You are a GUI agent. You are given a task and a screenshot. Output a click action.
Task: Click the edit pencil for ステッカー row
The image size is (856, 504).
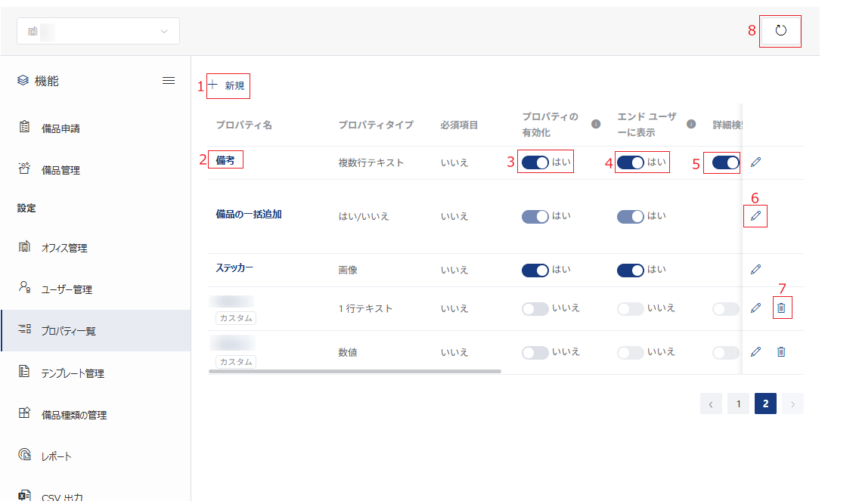[x=755, y=270]
